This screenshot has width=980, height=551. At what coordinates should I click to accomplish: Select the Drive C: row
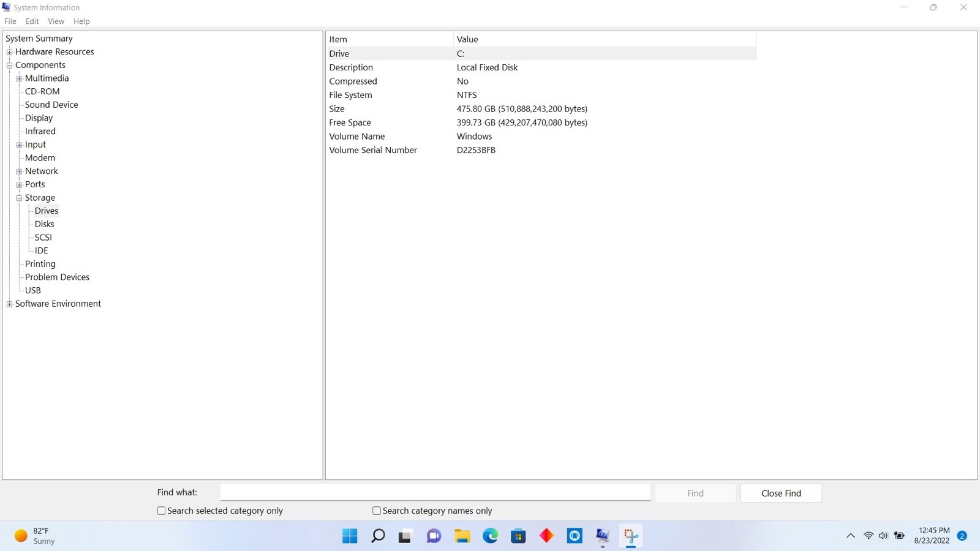[541, 54]
